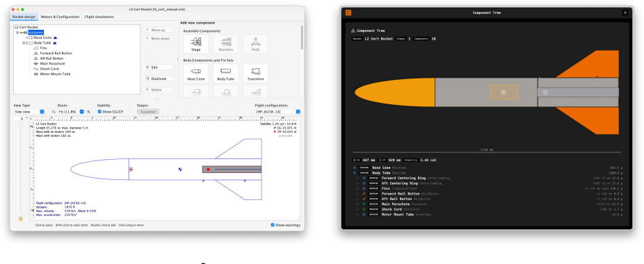Add a Body Tube component
This screenshot has height=264, width=644.
(225, 73)
